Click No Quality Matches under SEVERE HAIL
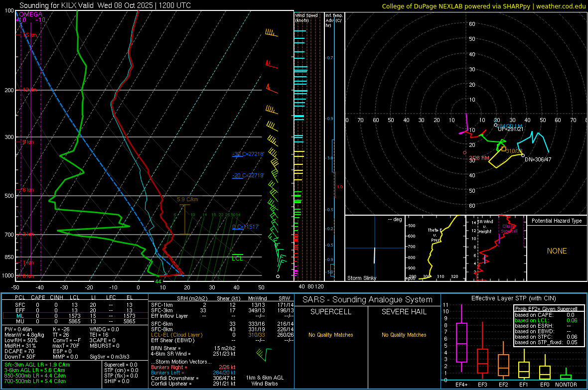This screenshot has height=390, width=588. pos(404,335)
